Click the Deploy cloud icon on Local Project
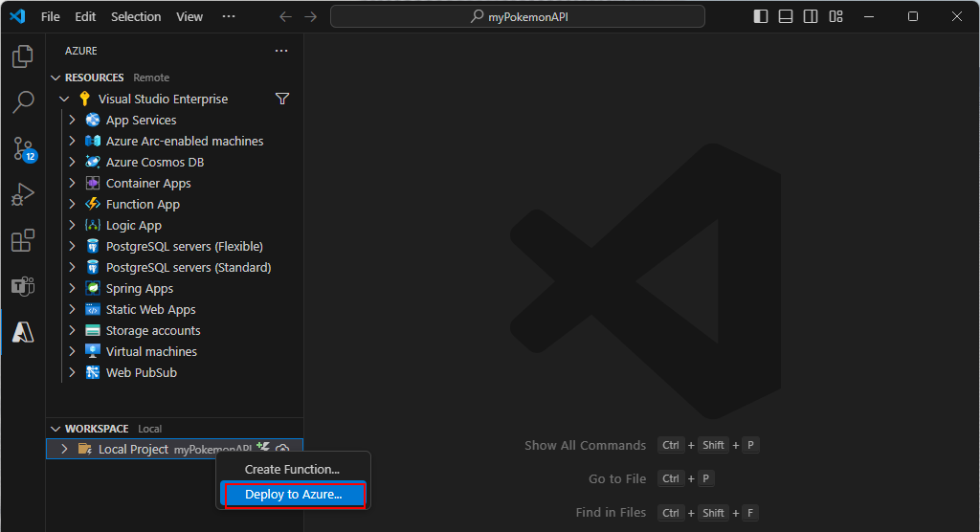This screenshot has height=532, width=980. [x=282, y=448]
